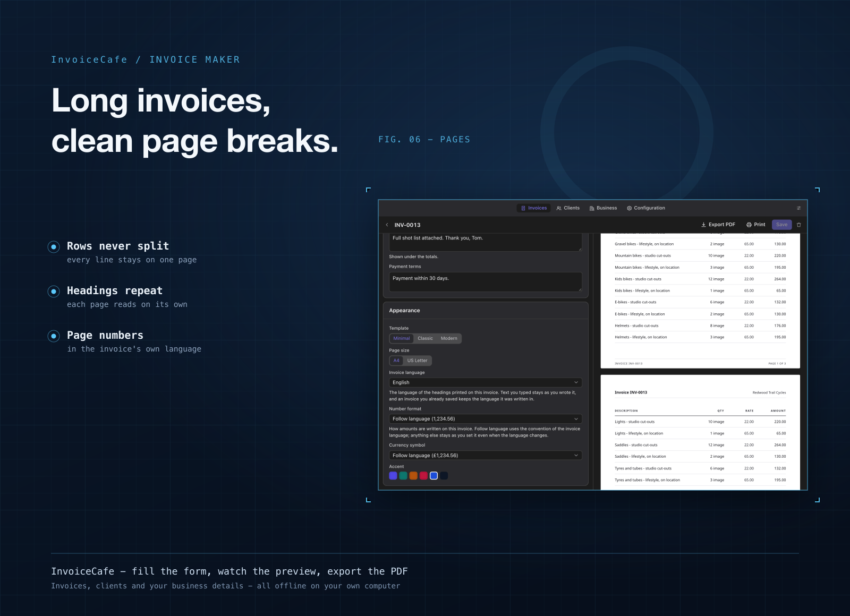Click the notes field reading 'Full shot list attached'
Screen dimensions: 850x616
tap(486, 242)
